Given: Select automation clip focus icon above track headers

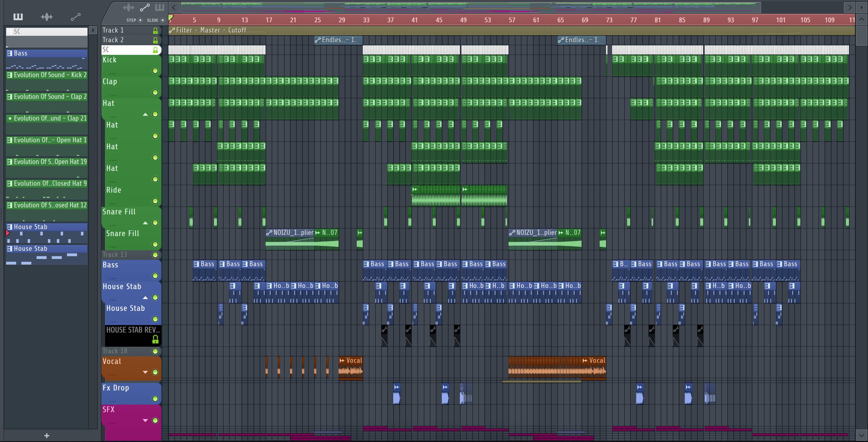Looking at the screenshot, I should (x=145, y=8).
